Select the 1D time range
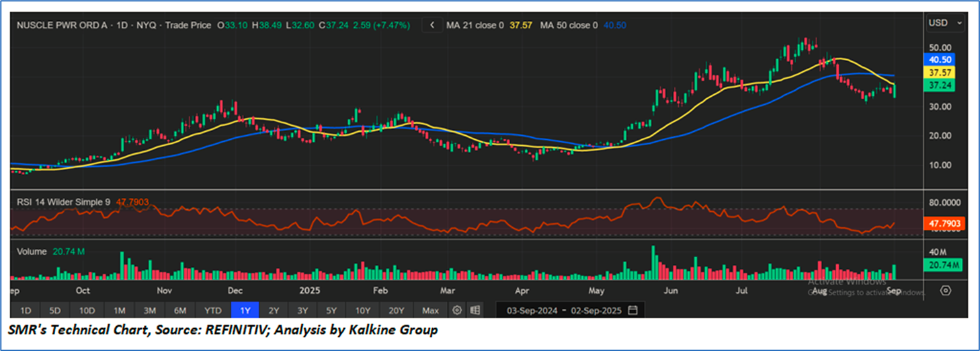The width and height of the screenshot is (980, 351). [26, 310]
